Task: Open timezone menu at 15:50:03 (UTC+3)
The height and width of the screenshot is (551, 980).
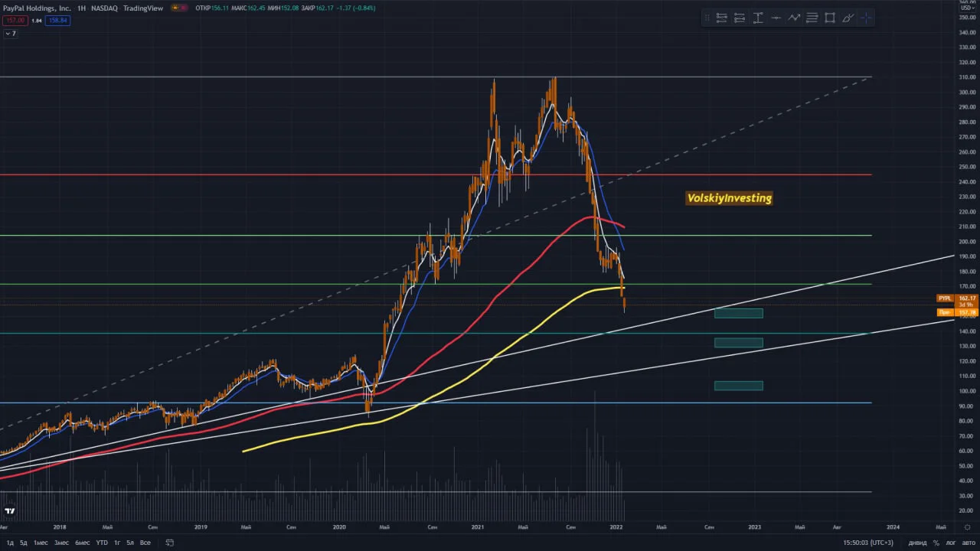Action: [x=867, y=543]
